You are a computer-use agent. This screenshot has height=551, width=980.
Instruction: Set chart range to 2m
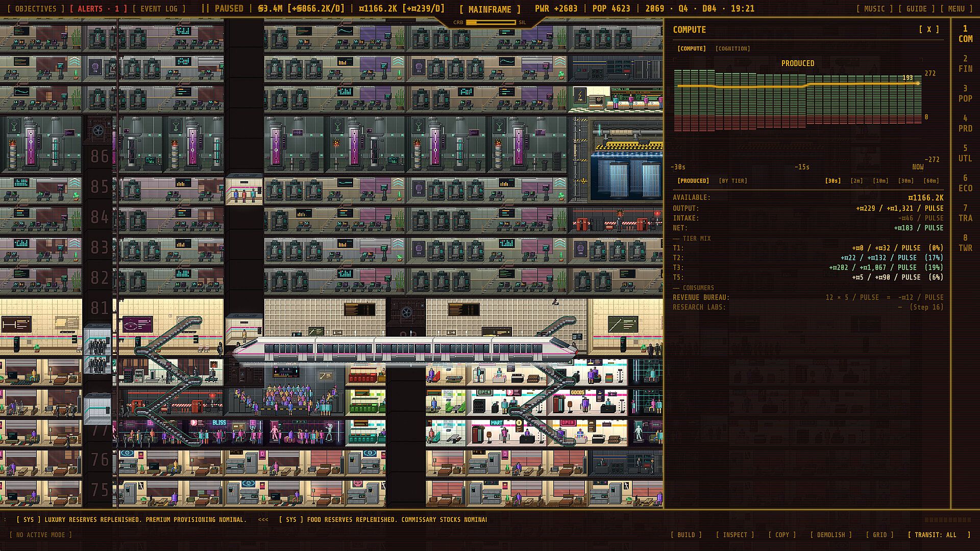[857, 181]
